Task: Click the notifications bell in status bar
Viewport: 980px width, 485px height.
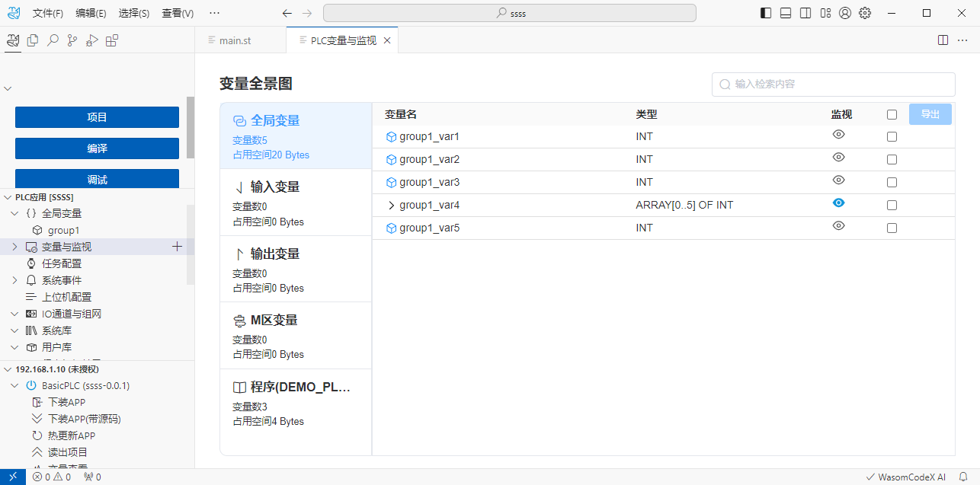Action: coord(963,477)
